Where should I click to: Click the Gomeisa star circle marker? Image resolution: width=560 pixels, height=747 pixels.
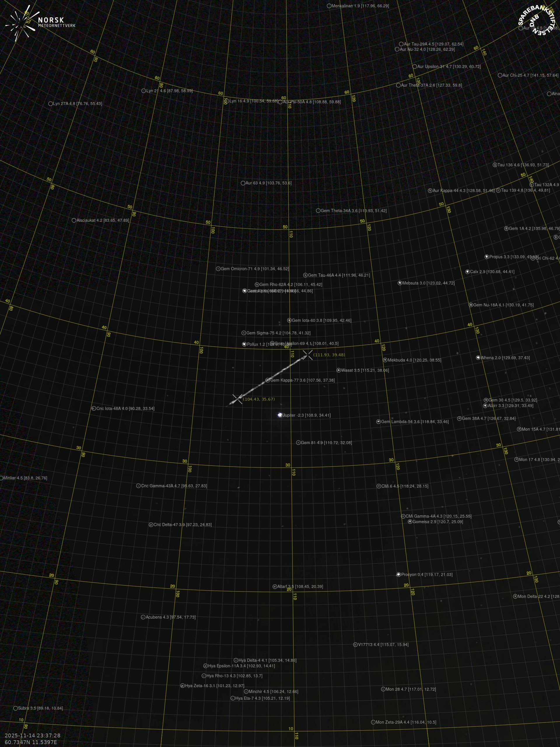click(410, 522)
